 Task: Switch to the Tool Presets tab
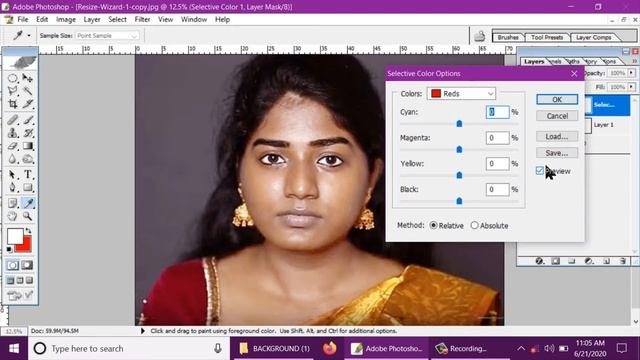547,37
